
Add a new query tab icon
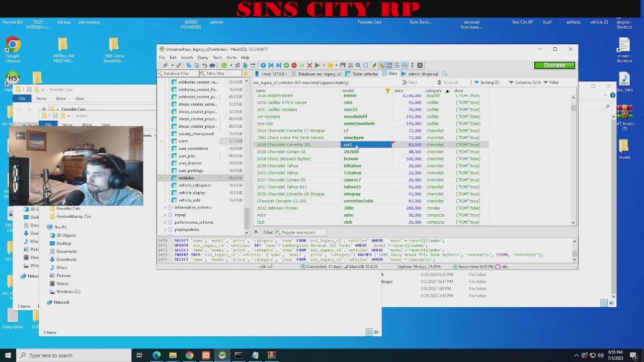pos(445,73)
